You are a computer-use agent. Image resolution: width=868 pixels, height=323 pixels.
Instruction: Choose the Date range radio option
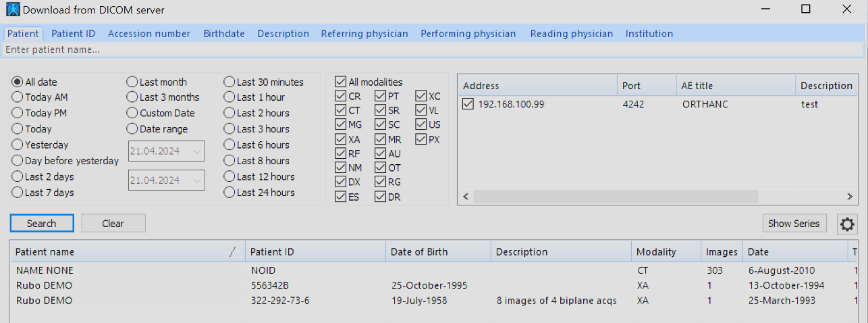click(x=132, y=129)
